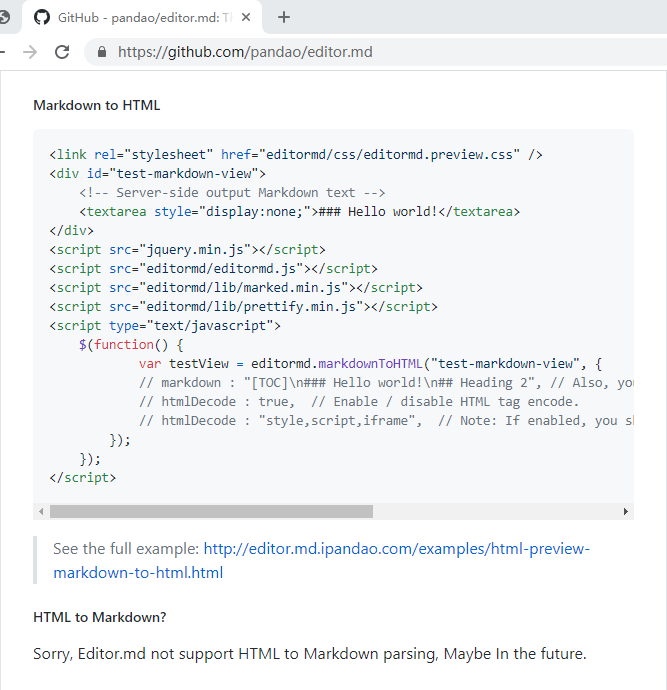The image size is (667, 690).
Task: Click the "$(function() {" code line
Action: tap(131, 344)
